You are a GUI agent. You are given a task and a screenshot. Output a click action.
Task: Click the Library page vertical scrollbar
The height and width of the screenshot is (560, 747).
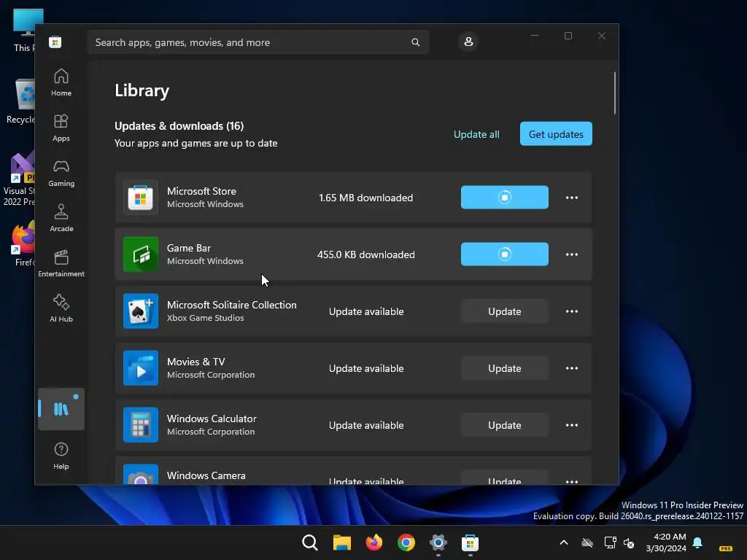pos(615,93)
